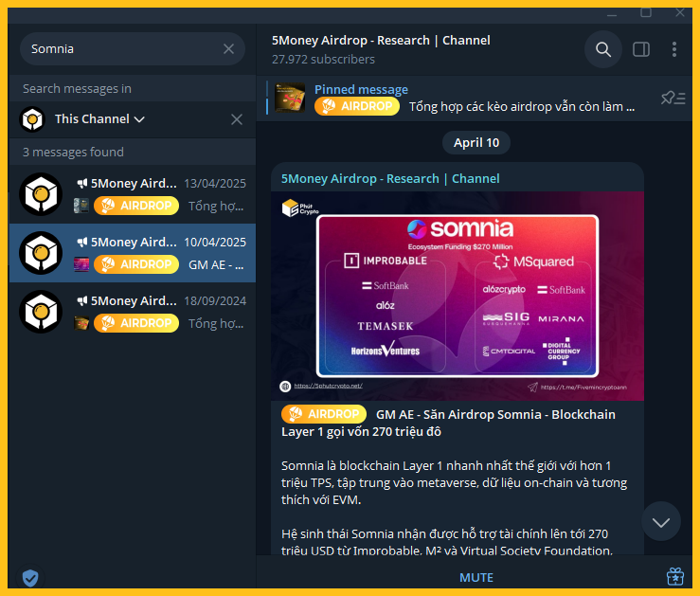Viewport: 700px width, 596px height.
Task: Click avatar of 18/09/2024 search result
Action: point(41,312)
